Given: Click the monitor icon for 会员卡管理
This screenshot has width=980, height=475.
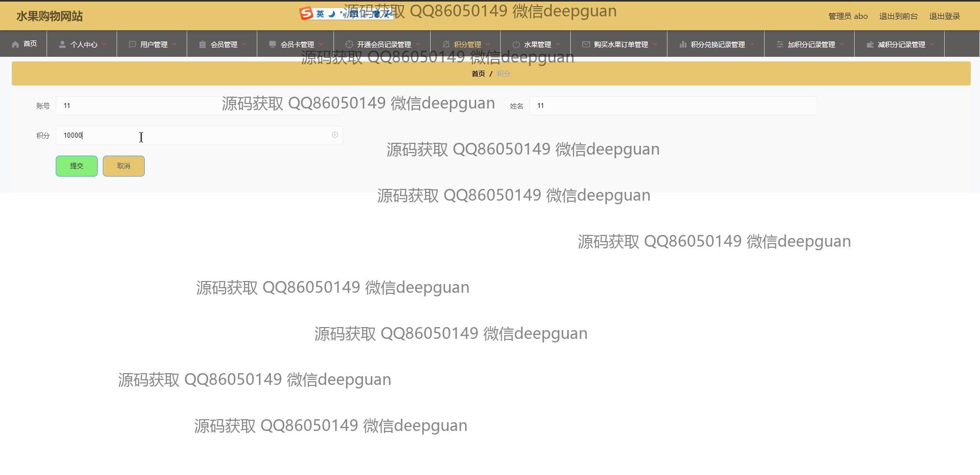Looking at the screenshot, I should [273, 45].
